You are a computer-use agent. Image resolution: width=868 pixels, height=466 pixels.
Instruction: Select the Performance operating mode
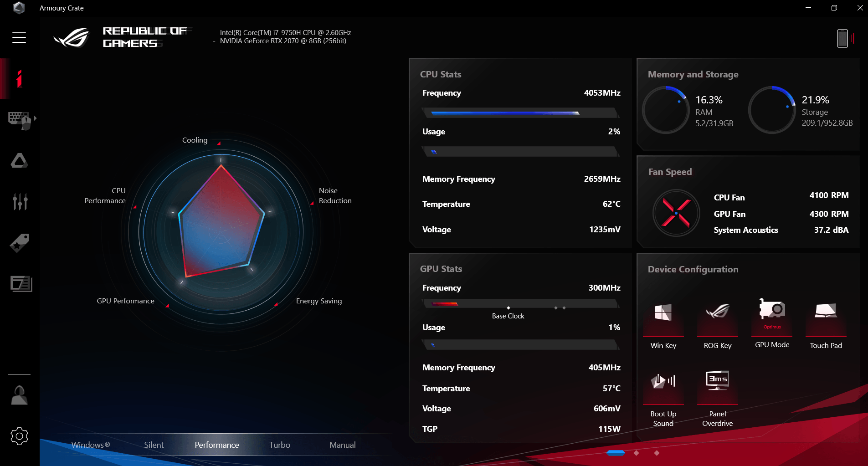217,445
